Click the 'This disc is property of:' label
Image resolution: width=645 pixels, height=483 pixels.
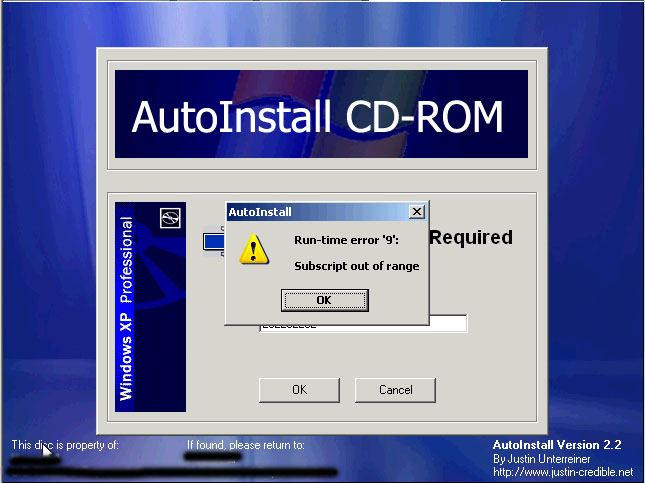click(x=65, y=445)
